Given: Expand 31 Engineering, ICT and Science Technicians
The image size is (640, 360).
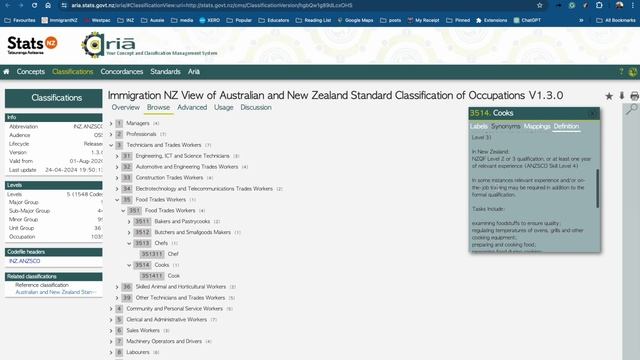Looking at the screenshot, I should pos(117,156).
